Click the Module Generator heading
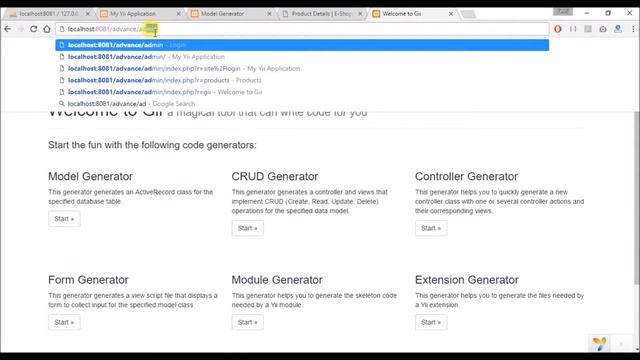The width and height of the screenshot is (640, 360). (277, 280)
